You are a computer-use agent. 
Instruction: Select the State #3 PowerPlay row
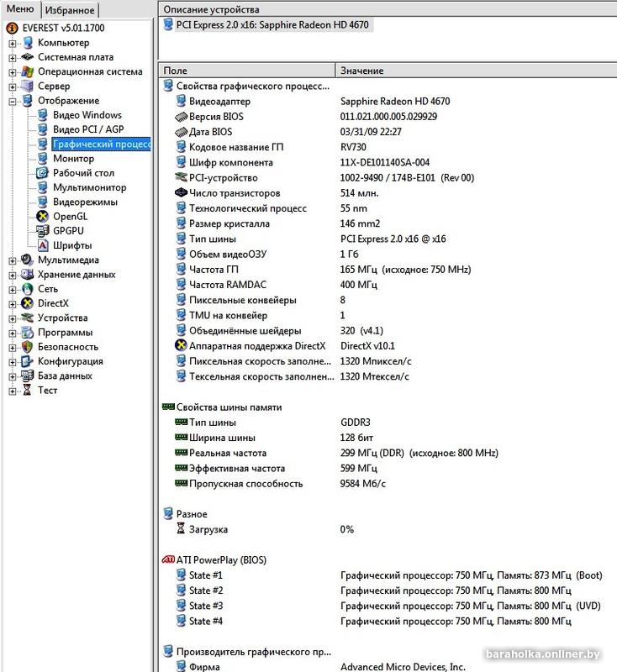click(388, 606)
